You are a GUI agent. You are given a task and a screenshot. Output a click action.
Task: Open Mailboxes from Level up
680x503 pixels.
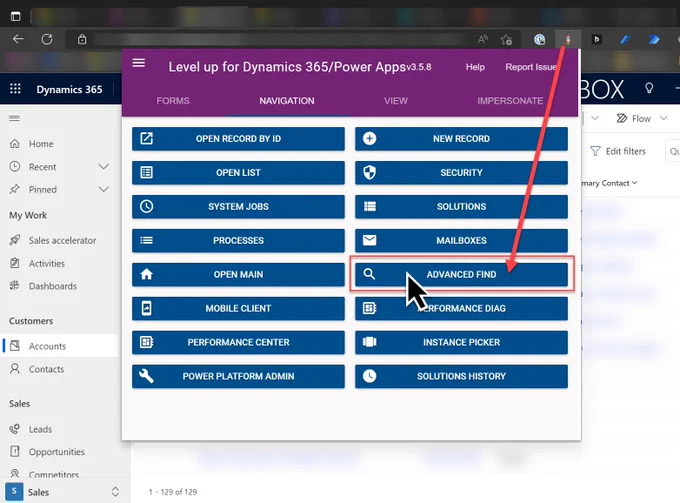click(x=461, y=240)
